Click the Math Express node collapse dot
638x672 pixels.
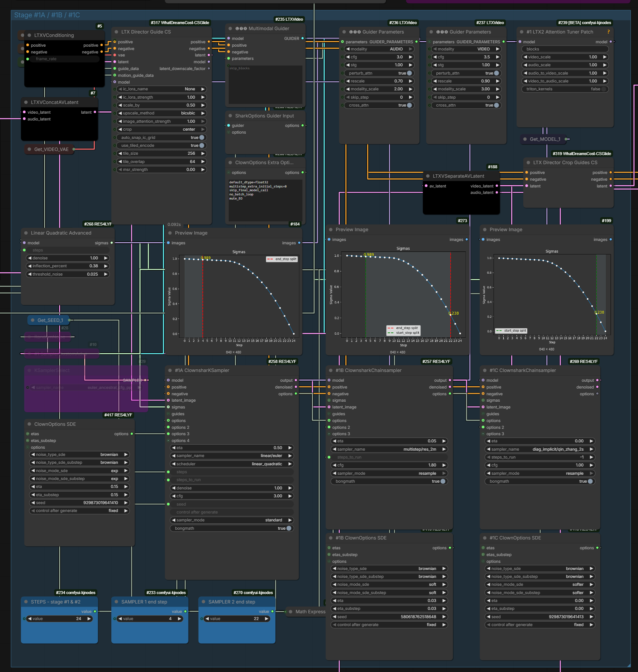[x=290, y=612]
